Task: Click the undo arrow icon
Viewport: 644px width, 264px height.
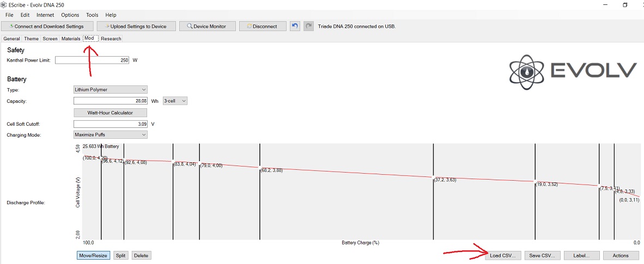Action: click(x=295, y=26)
